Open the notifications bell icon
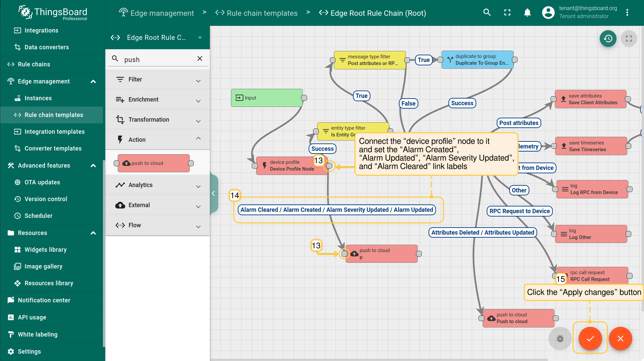This screenshot has width=644, height=361. (527, 13)
